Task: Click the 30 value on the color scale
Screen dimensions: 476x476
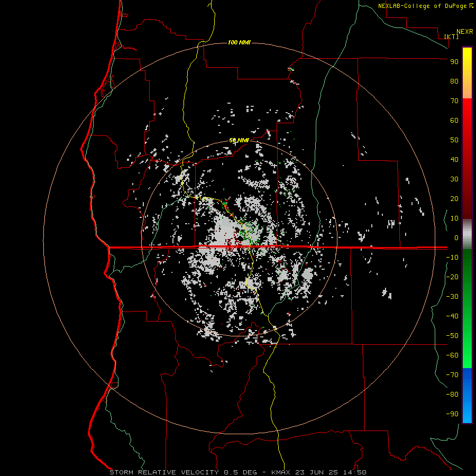Action: (x=454, y=179)
